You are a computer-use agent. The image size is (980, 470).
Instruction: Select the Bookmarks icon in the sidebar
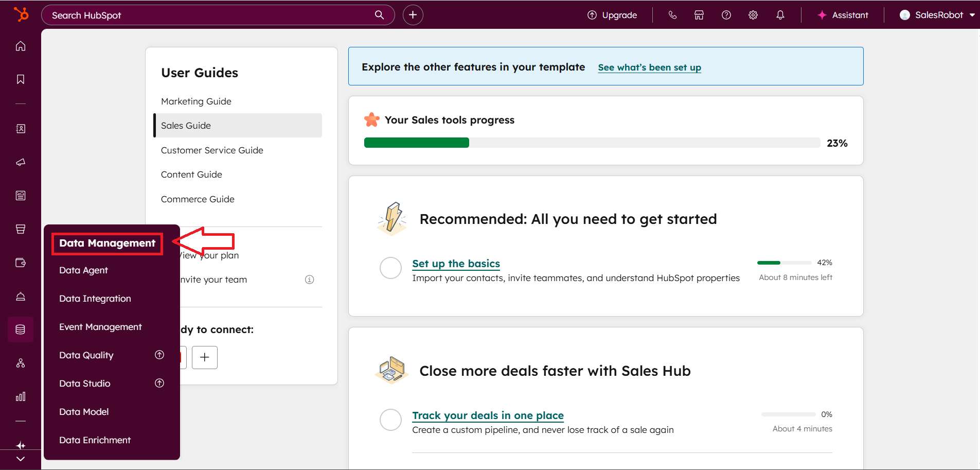21,79
